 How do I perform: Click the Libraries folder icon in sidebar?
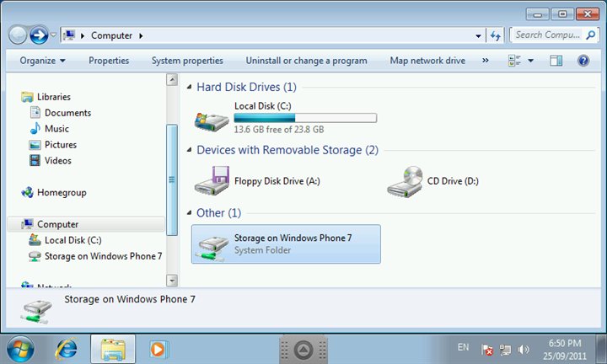pyautogui.click(x=27, y=97)
